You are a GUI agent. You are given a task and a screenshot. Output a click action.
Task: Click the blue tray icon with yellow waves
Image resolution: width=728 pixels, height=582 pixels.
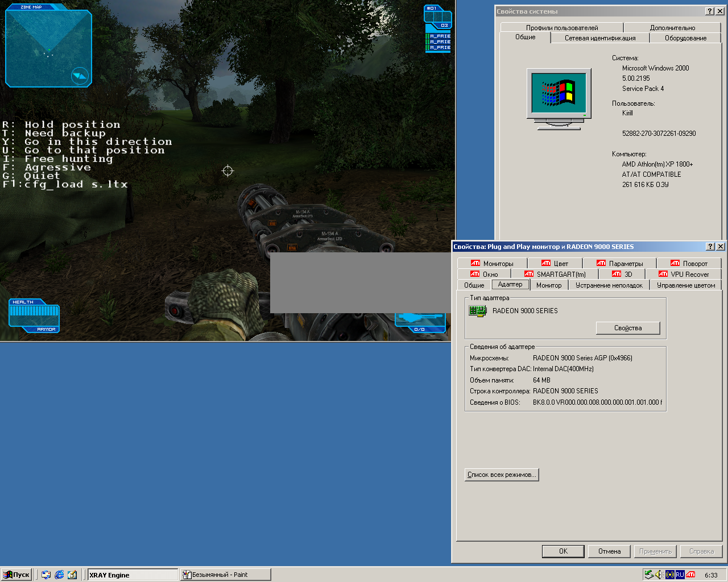(669, 575)
